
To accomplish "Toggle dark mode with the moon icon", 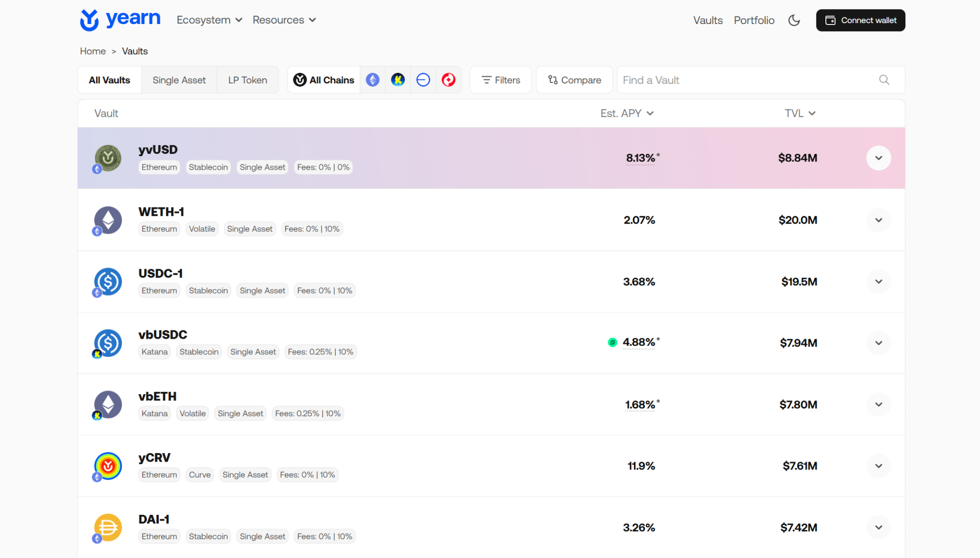I will click(794, 20).
